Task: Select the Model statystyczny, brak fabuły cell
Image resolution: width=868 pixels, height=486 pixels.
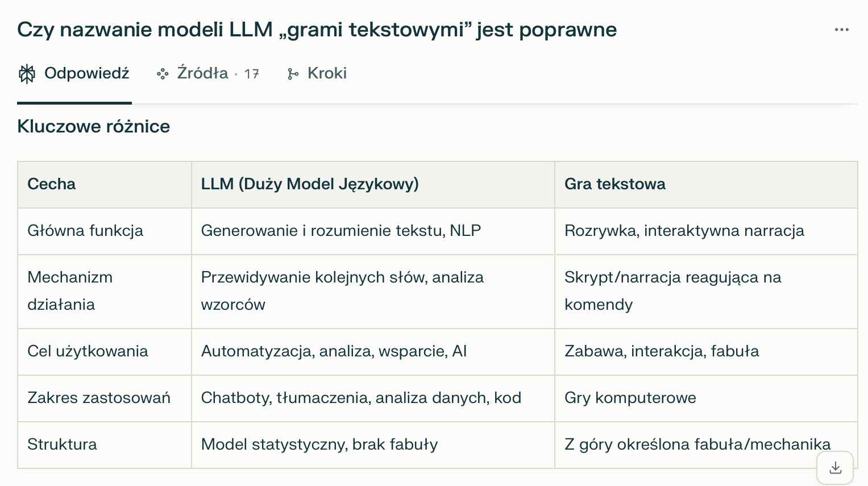Action: (x=319, y=445)
